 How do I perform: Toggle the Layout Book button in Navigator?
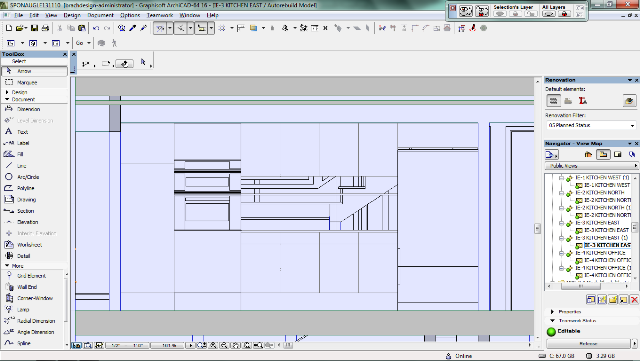click(x=618, y=154)
